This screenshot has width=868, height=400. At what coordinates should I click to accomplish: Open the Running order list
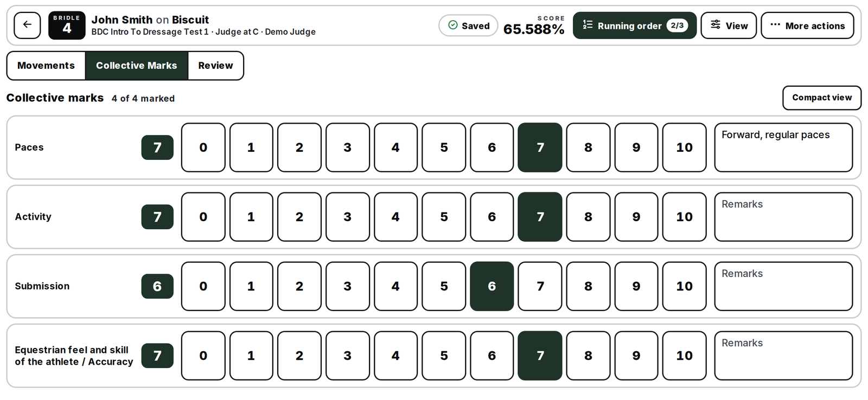(x=634, y=25)
